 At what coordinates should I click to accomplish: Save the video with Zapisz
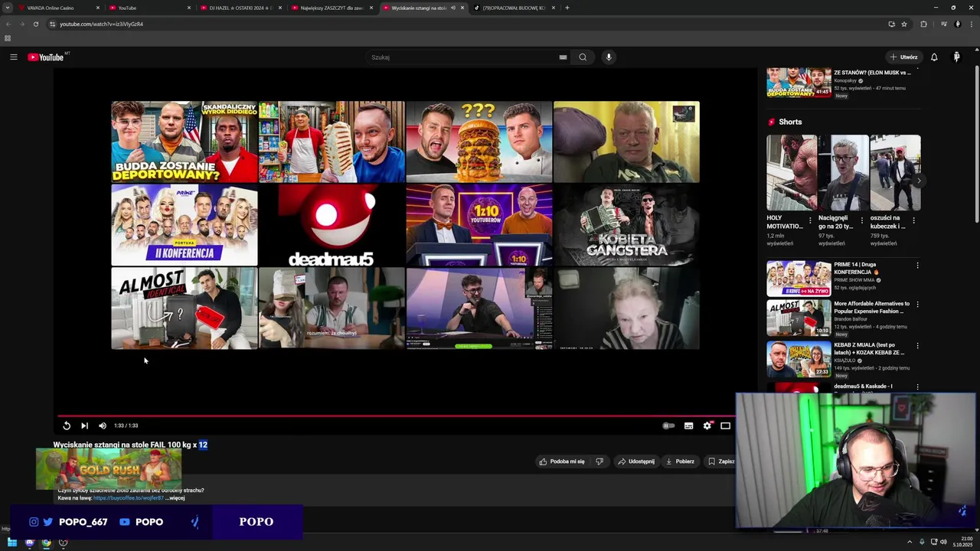click(721, 461)
